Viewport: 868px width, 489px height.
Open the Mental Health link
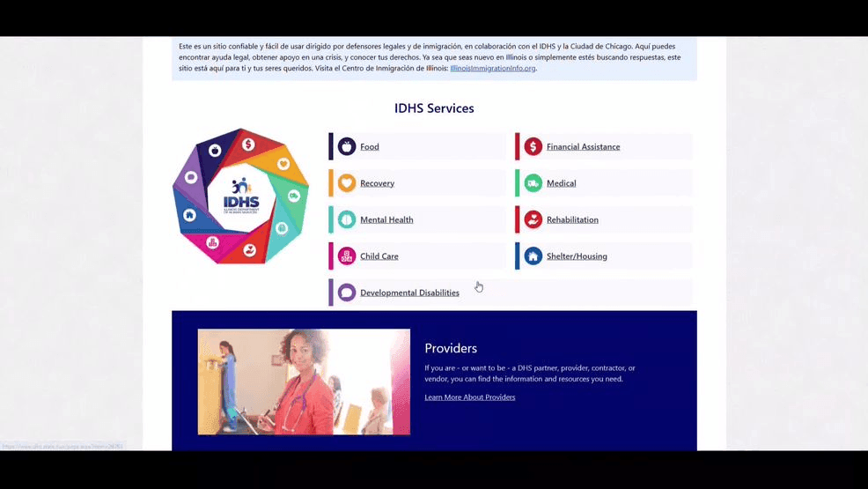point(386,220)
